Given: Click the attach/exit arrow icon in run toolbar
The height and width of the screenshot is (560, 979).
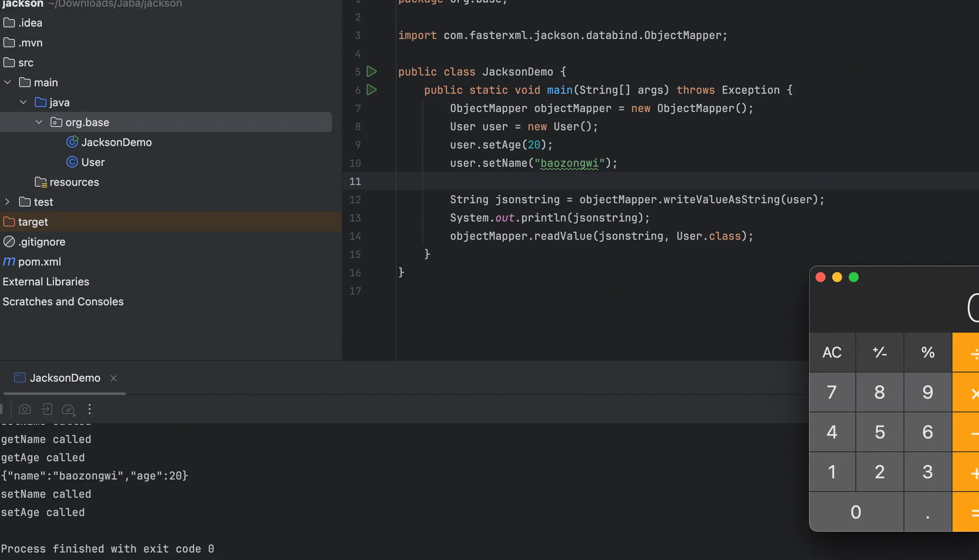Looking at the screenshot, I should click(47, 409).
